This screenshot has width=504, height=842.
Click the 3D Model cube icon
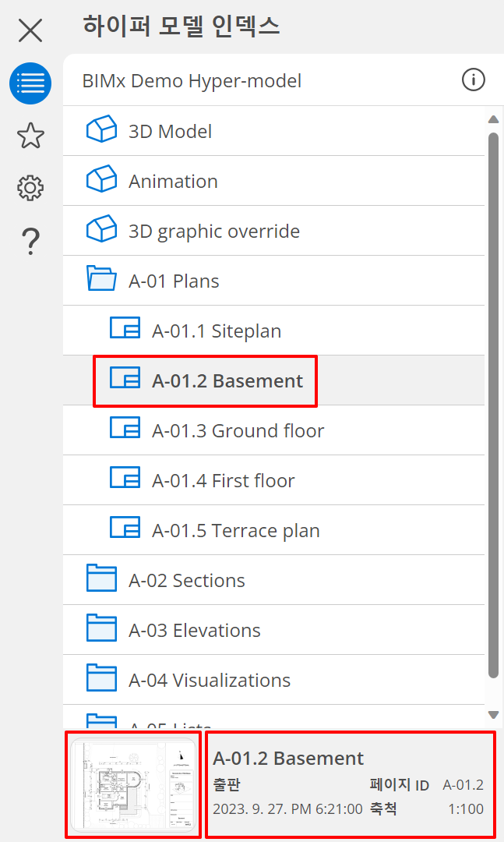point(101,130)
